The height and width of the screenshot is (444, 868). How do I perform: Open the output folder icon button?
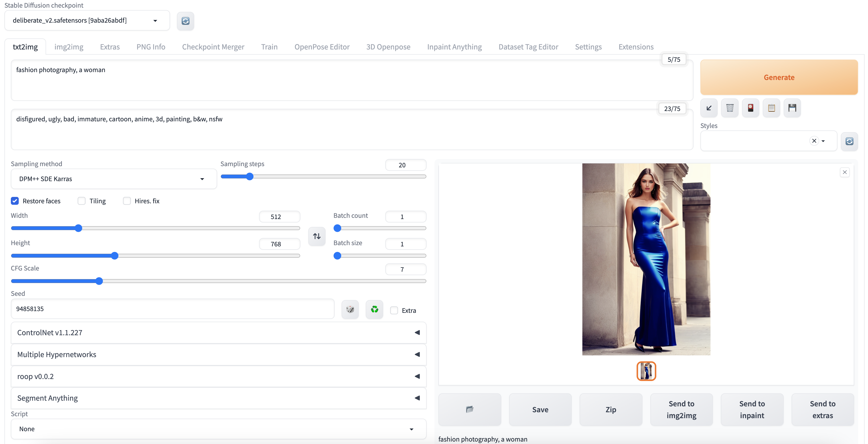[x=470, y=409]
